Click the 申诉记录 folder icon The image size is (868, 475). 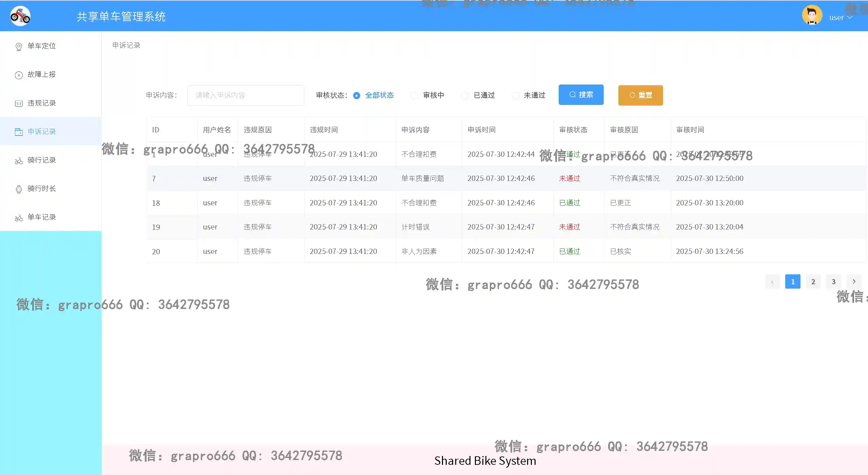19,132
